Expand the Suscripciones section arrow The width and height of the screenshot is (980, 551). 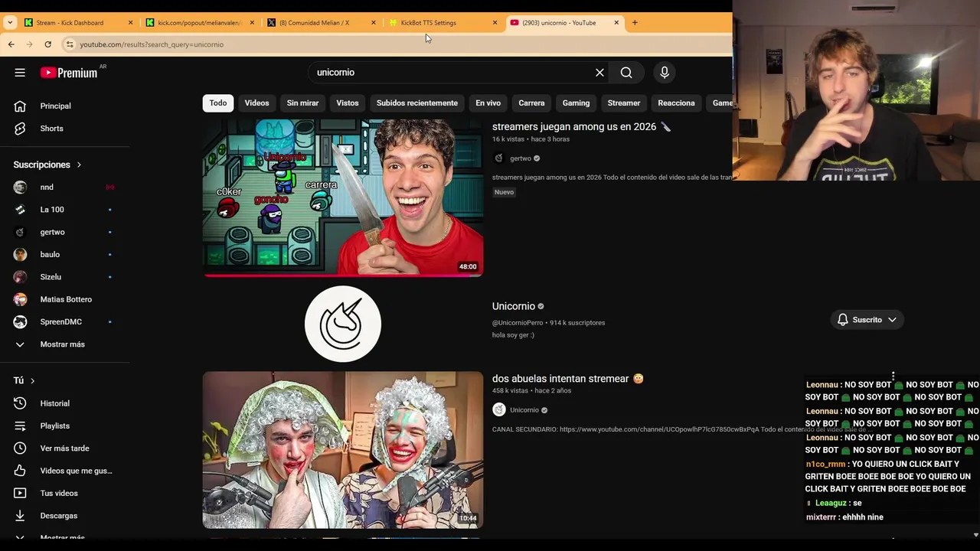(78, 165)
